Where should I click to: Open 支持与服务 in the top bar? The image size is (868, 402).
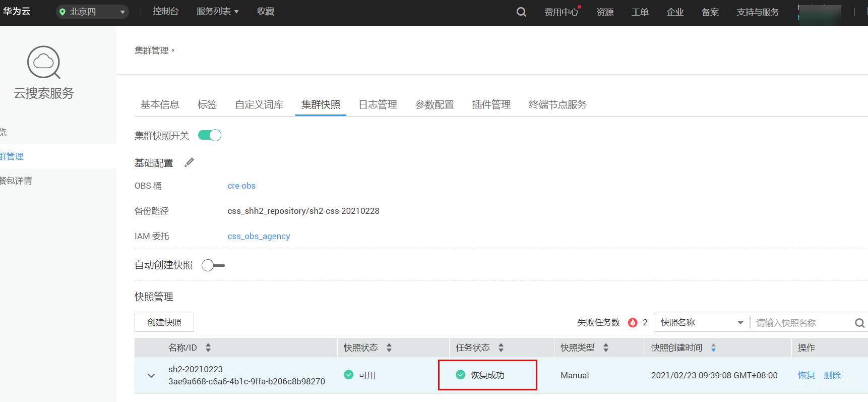tap(758, 12)
